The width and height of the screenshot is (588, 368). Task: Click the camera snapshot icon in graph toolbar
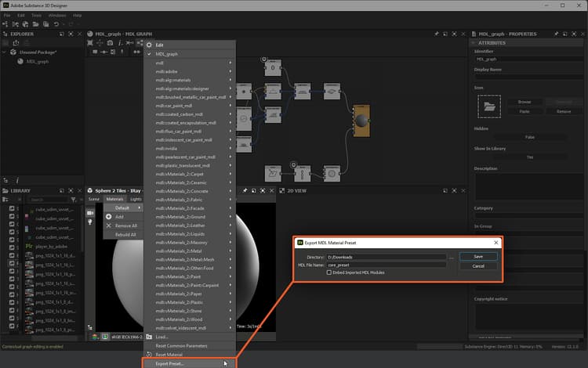coord(110,43)
